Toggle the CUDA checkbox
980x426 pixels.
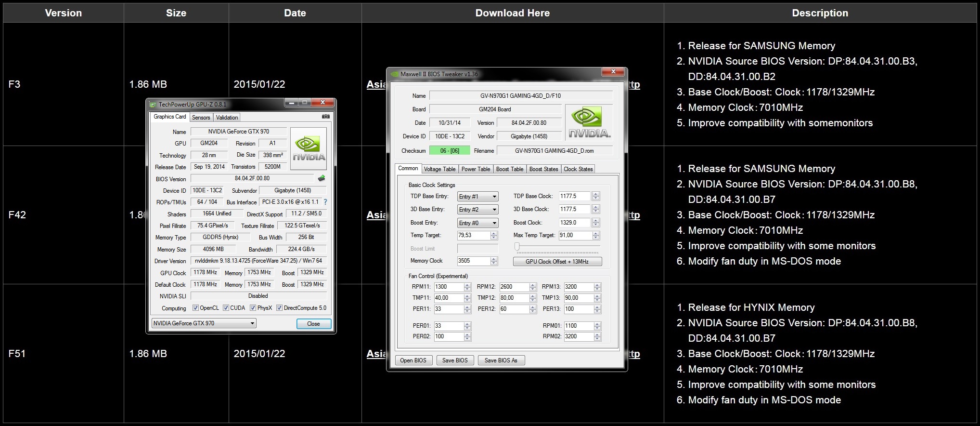tap(226, 308)
